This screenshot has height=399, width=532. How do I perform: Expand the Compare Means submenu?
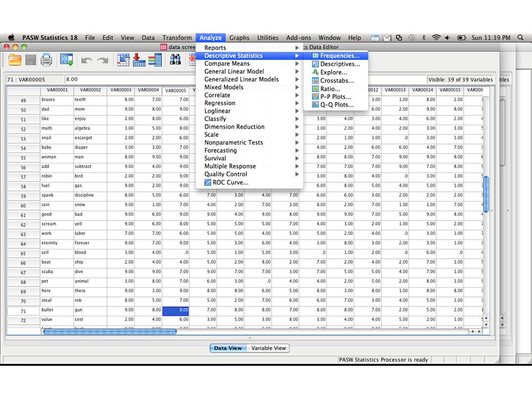(x=249, y=63)
